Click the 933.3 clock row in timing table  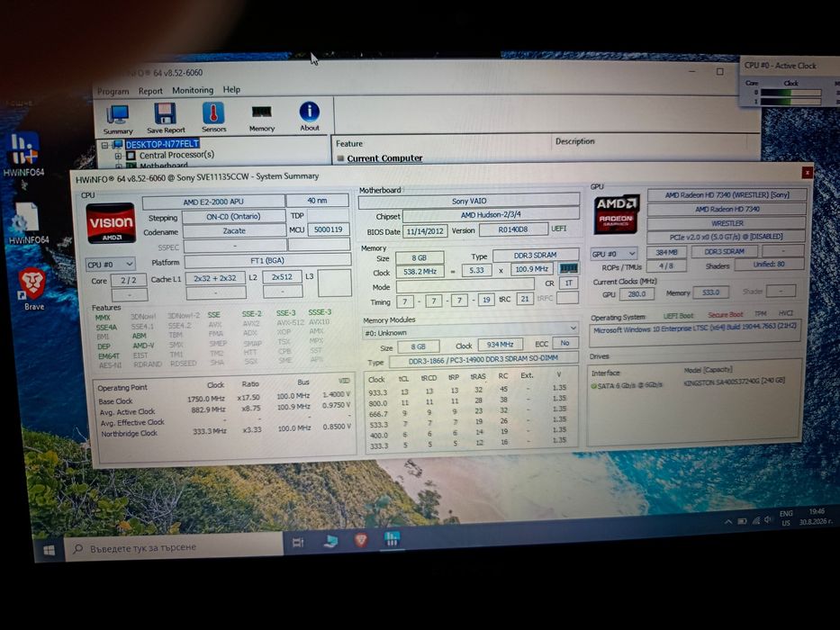(469, 390)
